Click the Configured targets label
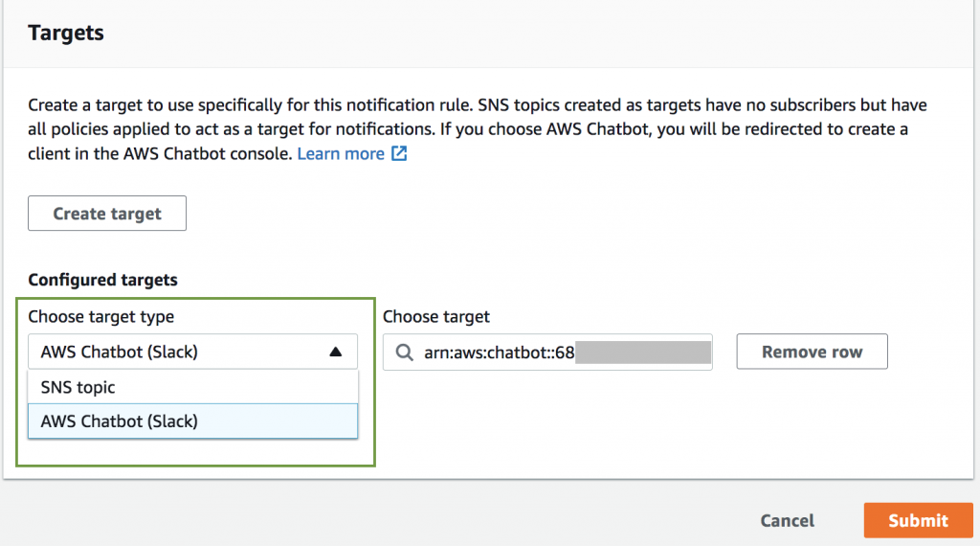Viewport: 980px width, 546px height. 102,280
